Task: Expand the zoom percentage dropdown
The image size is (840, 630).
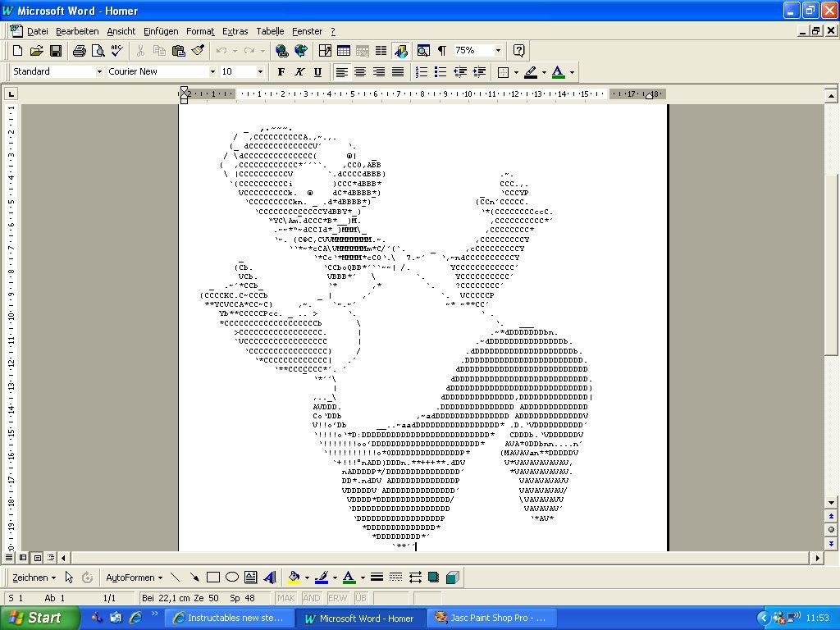Action: tap(498, 51)
